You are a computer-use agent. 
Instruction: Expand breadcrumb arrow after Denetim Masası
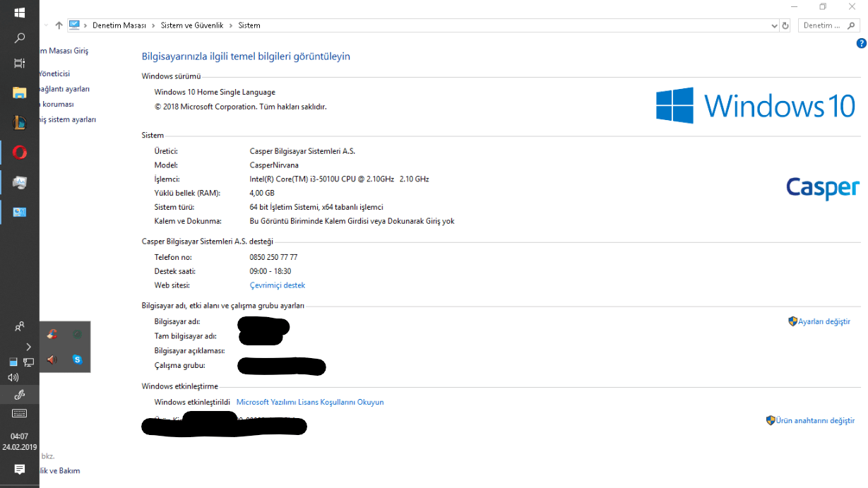[x=154, y=25]
